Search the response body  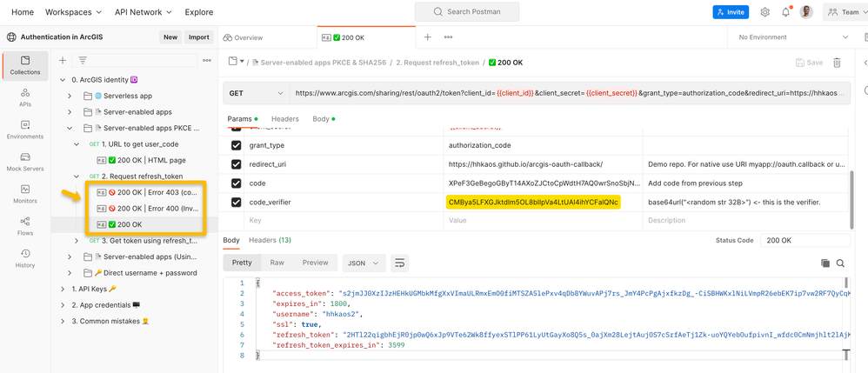coord(840,263)
